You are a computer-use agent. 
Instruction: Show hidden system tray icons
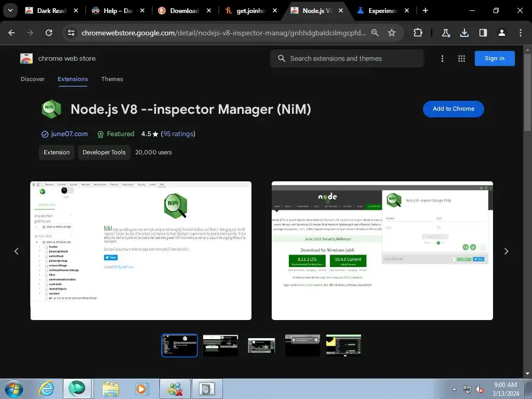[x=454, y=389]
